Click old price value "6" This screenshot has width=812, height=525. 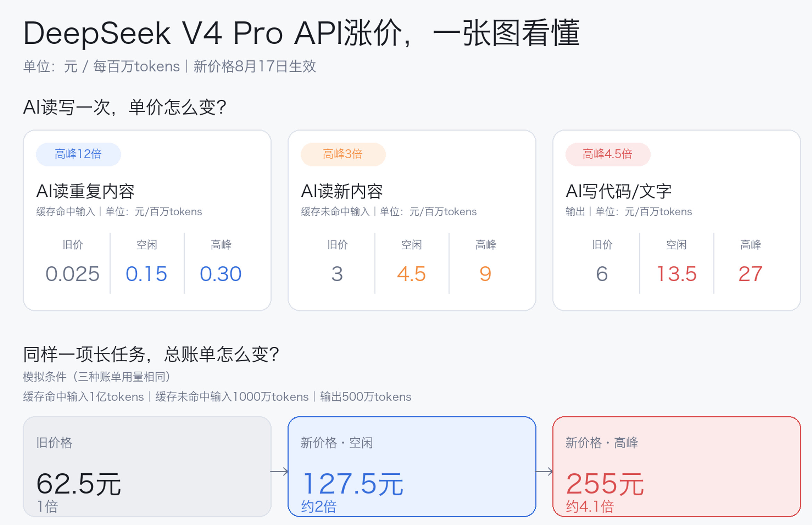(602, 274)
